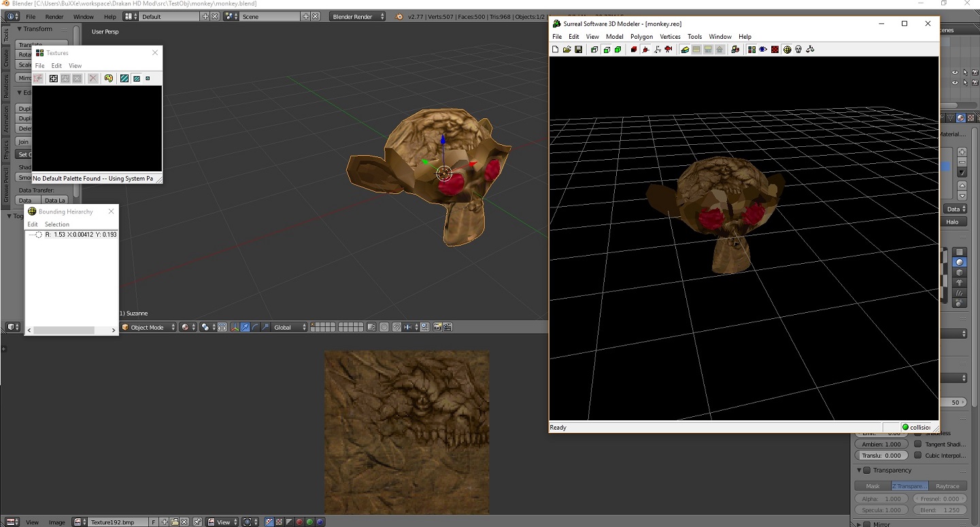The width and height of the screenshot is (980, 527).
Task: Click the globe bounding icon in Modeler toolbar
Action: click(x=787, y=50)
